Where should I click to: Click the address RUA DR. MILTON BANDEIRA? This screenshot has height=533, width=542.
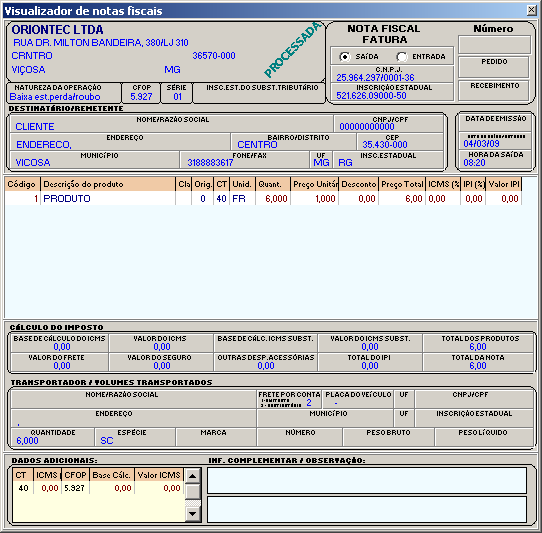coord(101,43)
